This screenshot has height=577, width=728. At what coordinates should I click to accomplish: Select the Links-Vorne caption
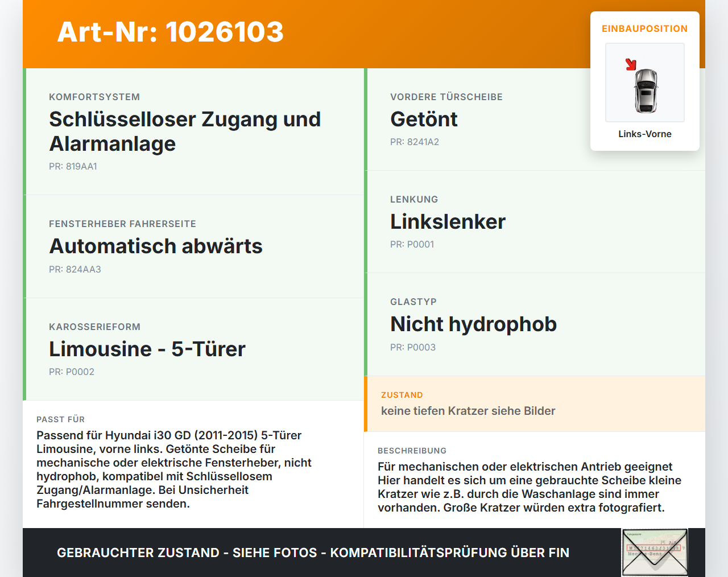[645, 134]
